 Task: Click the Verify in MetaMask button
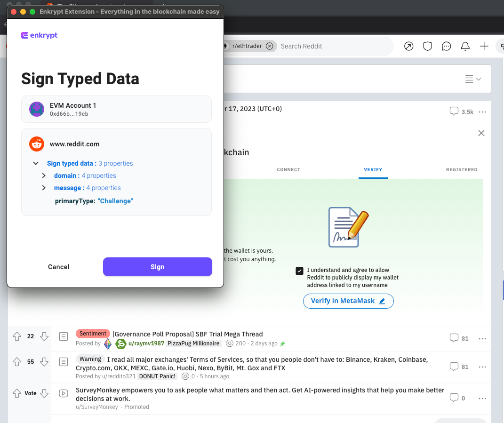click(x=348, y=301)
